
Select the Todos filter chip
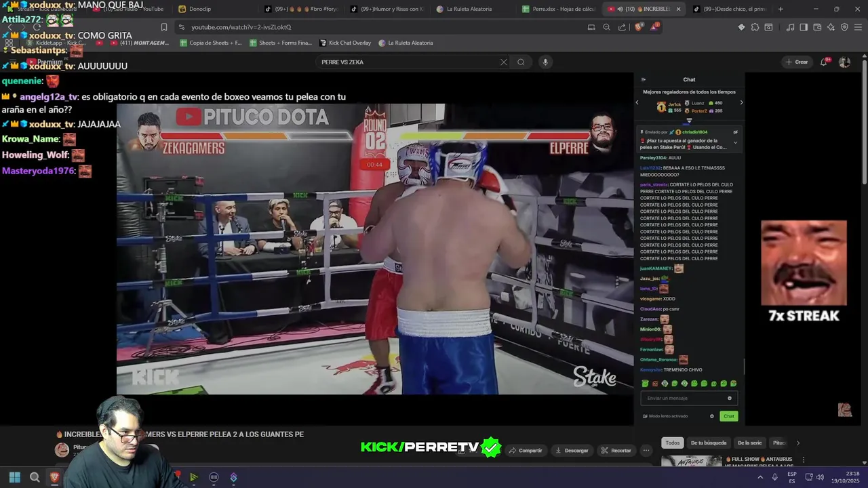coord(672,443)
